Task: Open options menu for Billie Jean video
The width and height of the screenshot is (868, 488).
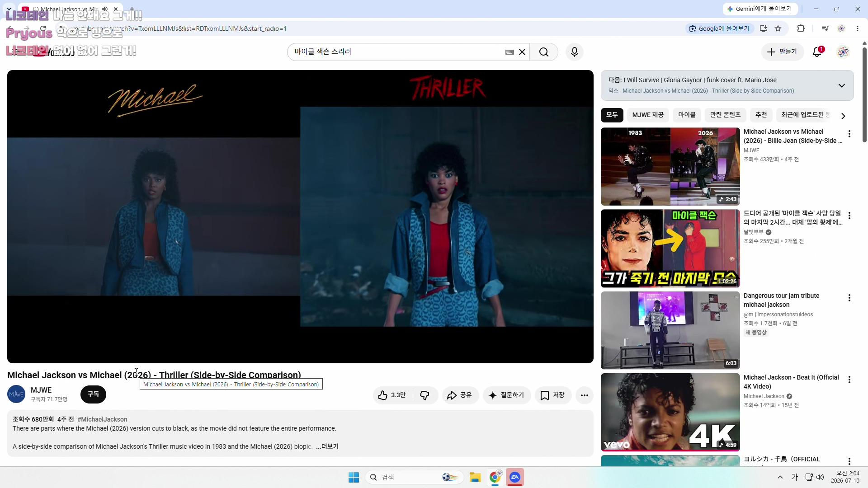Action: pos(849,134)
